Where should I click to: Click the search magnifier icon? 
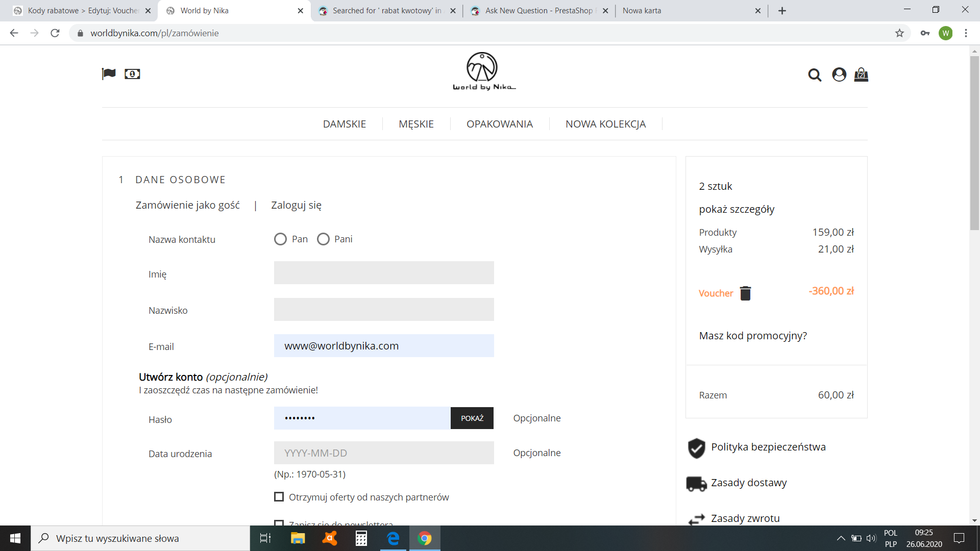pyautogui.click(x=815, y=75)
